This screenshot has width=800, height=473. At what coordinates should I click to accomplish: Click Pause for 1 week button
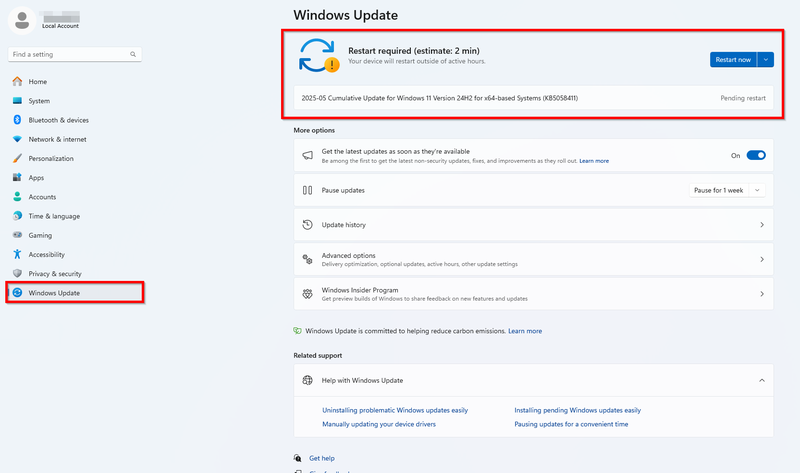[719, 190]
